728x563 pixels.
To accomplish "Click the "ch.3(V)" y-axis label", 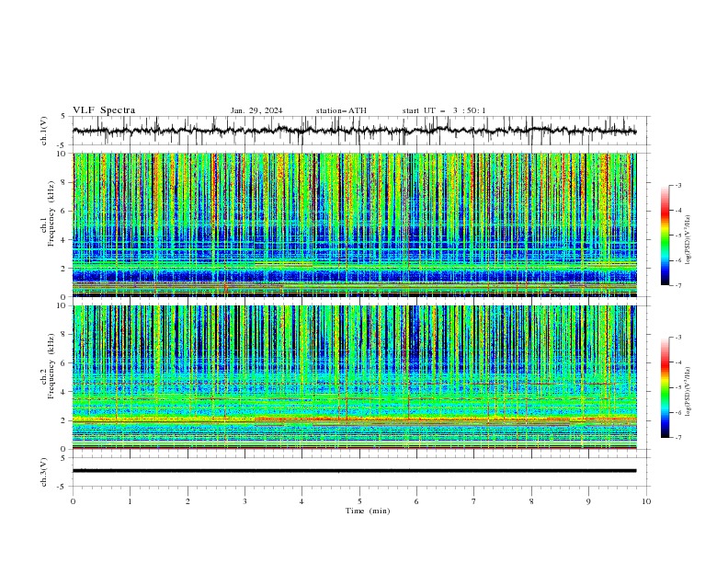I will click(44, 472).
